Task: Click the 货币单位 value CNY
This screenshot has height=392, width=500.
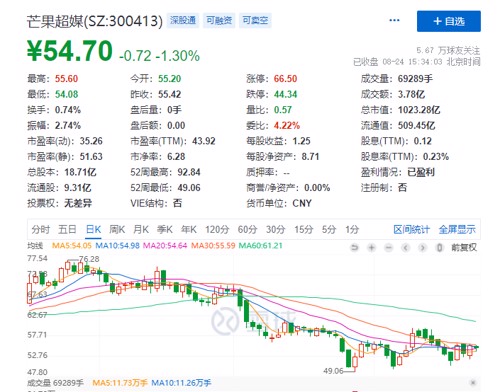Action: point(302,203)
